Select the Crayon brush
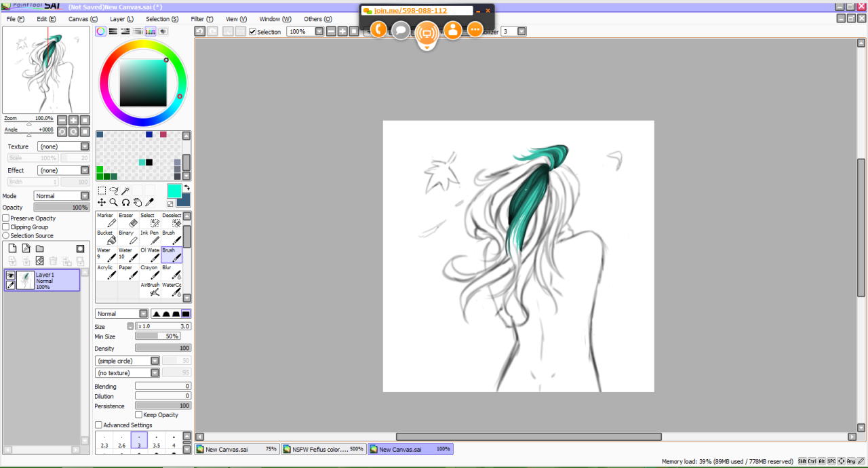This screenshot has height=468, width=868. click(149, 272)
